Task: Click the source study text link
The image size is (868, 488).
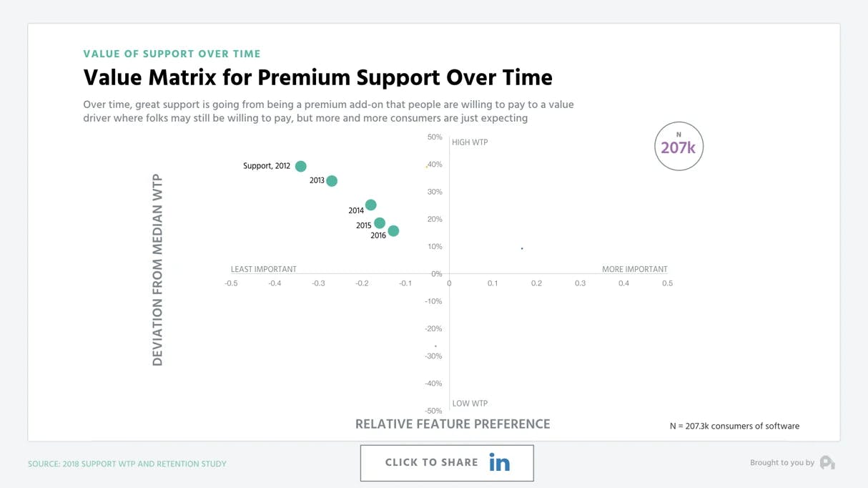Action: click(x=127, y=464)
